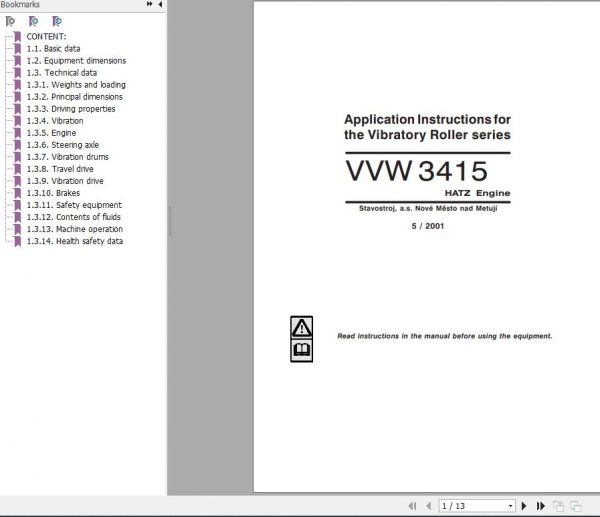Click the bookmark icon beside 1.3.5. Engine

[17, 133]
